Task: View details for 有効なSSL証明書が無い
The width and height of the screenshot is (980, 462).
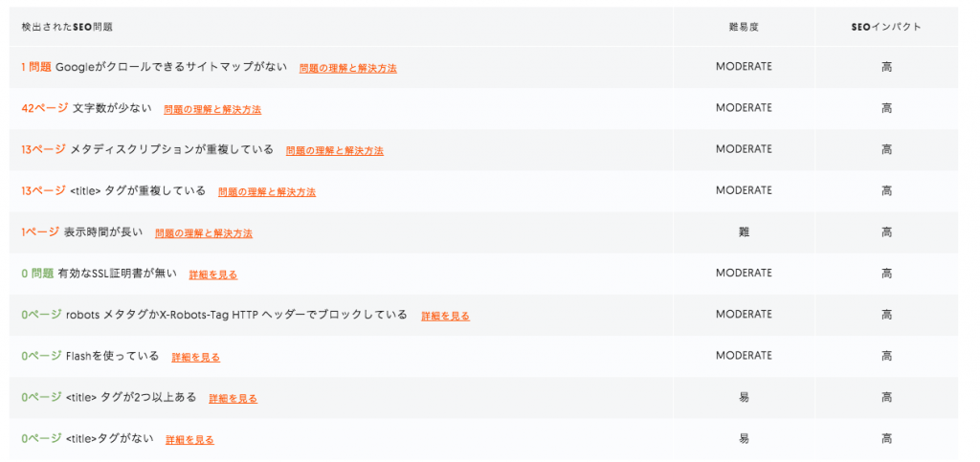Action: coord(213,275)
